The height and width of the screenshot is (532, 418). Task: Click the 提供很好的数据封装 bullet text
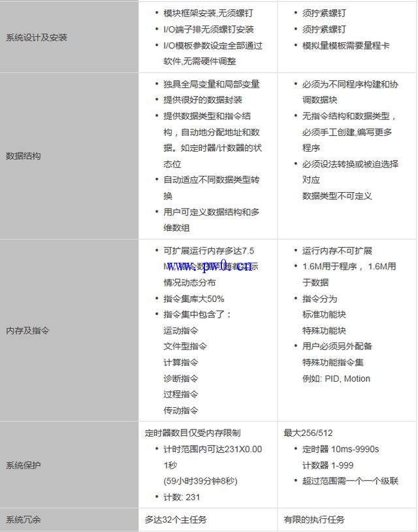202,100
